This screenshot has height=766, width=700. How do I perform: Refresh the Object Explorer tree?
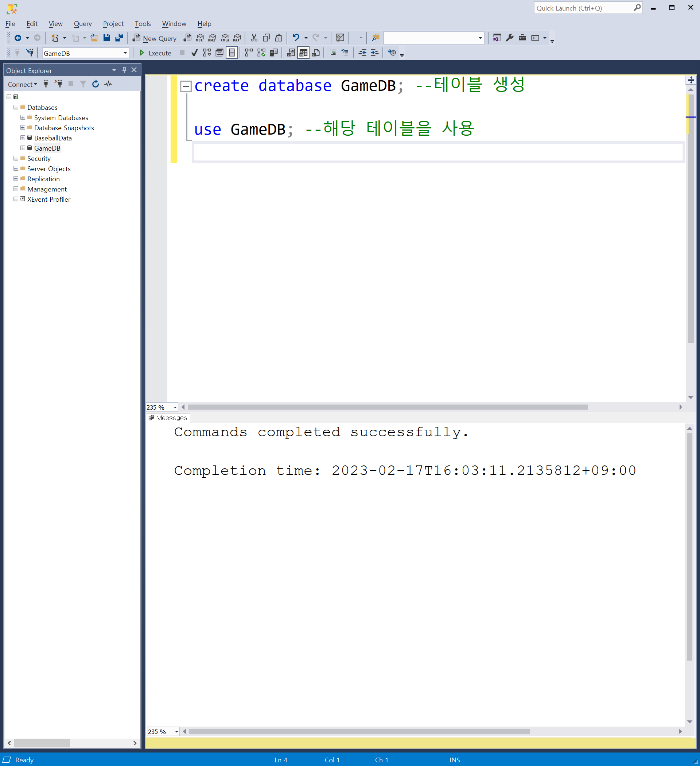(x=95, y=84)
